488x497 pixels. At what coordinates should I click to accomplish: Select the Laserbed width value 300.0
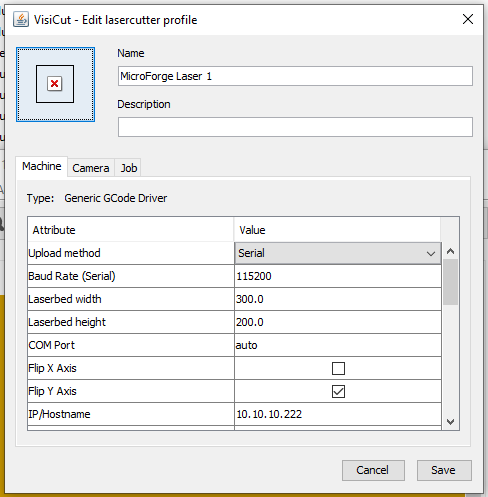[338, 299]
